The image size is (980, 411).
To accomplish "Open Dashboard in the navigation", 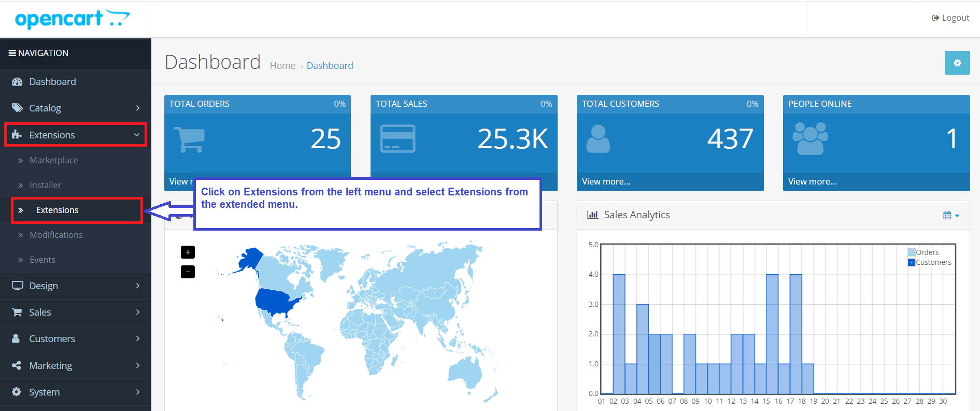I will click(76, 82).
